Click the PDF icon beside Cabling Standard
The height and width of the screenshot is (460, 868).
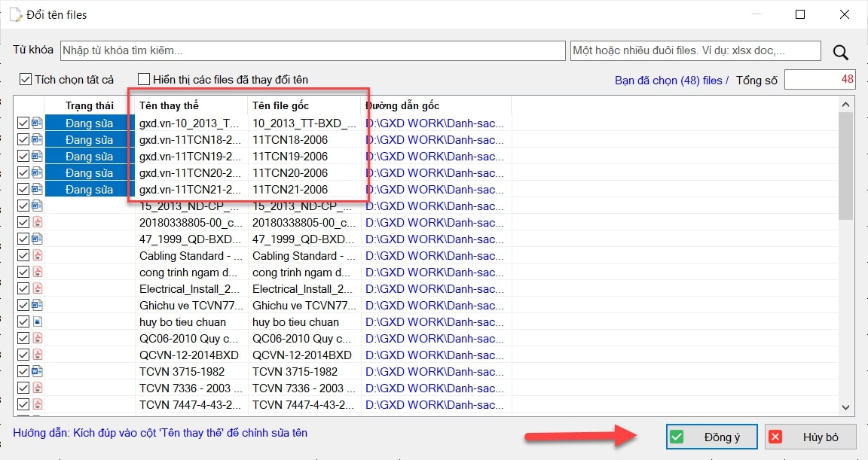tap(37, 255)
